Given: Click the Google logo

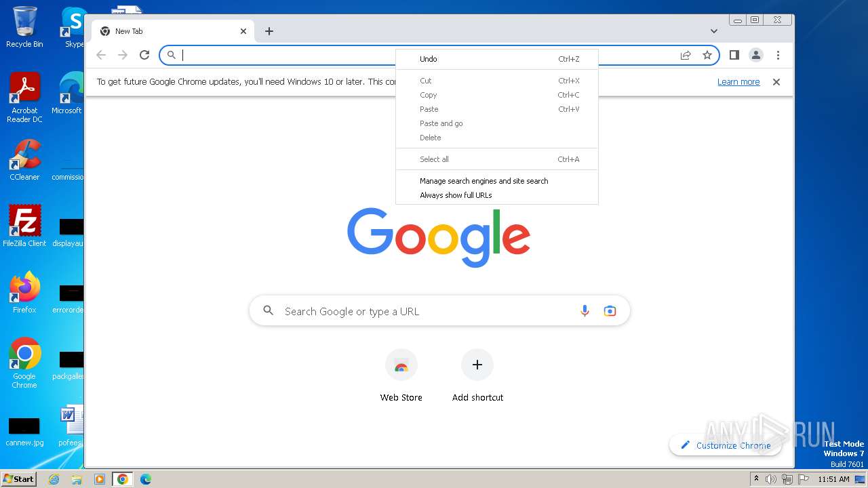Looking at the screenshot, I should 439,237.
